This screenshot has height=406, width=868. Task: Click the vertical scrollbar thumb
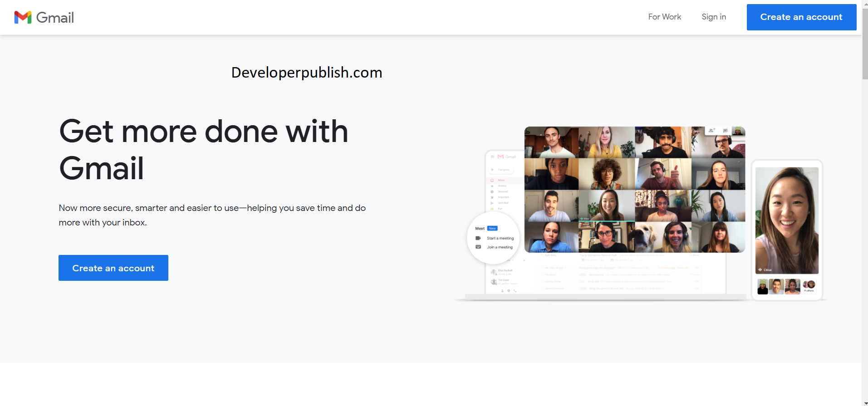[x=865, y=43]
